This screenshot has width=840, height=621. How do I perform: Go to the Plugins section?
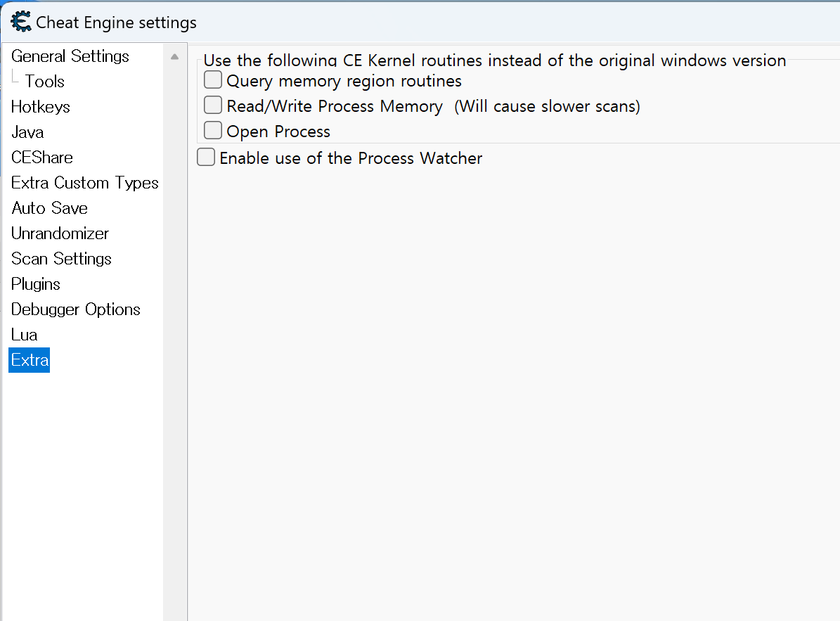pyautogui.click(x=36, y=284)
